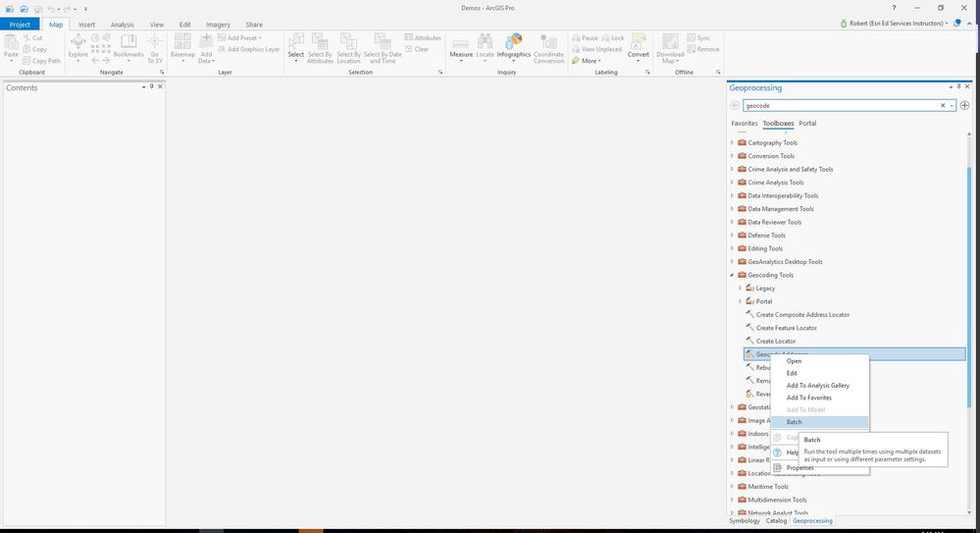Expand the Portal toolset under Geocoding Tools
The width and height of the screenshot is (980, 533).
coord(740,301)
